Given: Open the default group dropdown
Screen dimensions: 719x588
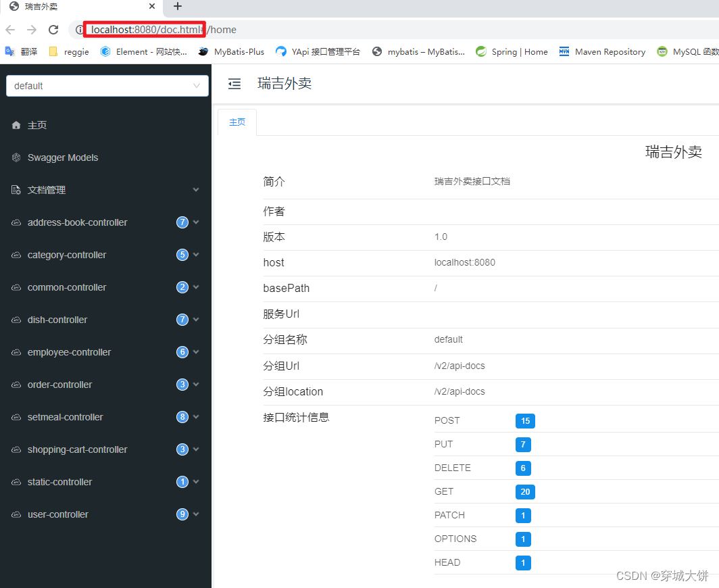Looking at the screenshot, I should pos(107,86).
